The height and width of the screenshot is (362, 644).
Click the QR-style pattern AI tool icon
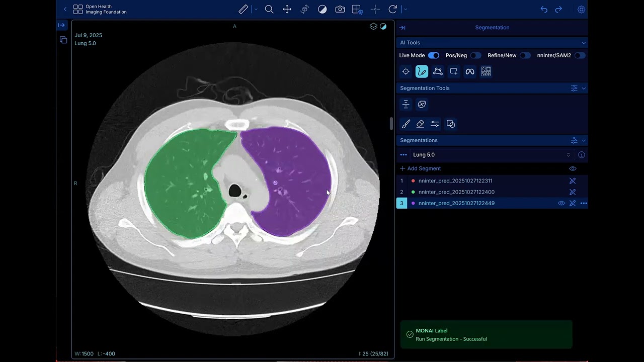[486, 71]
